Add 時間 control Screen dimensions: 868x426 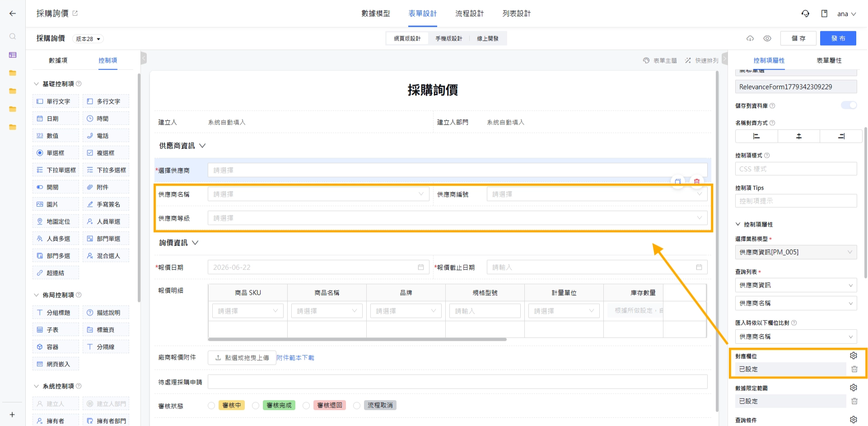pos(106,119)
